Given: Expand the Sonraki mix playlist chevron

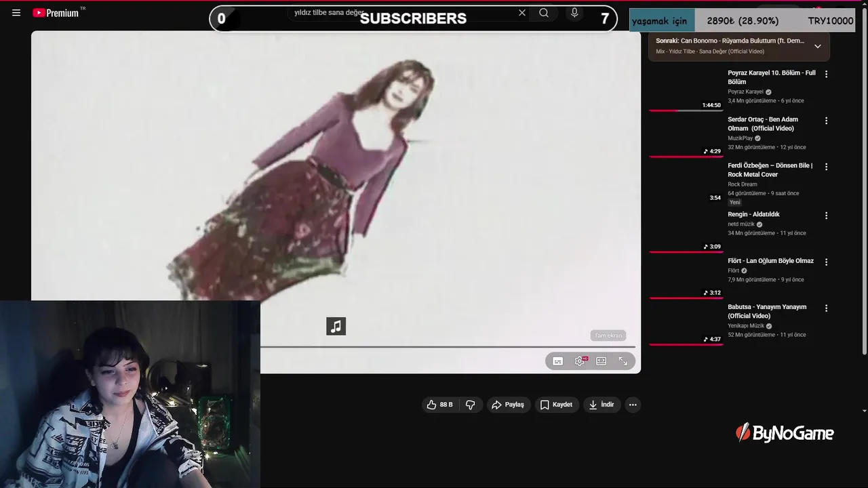Looking at the screenshot, I should pos(818,46).
